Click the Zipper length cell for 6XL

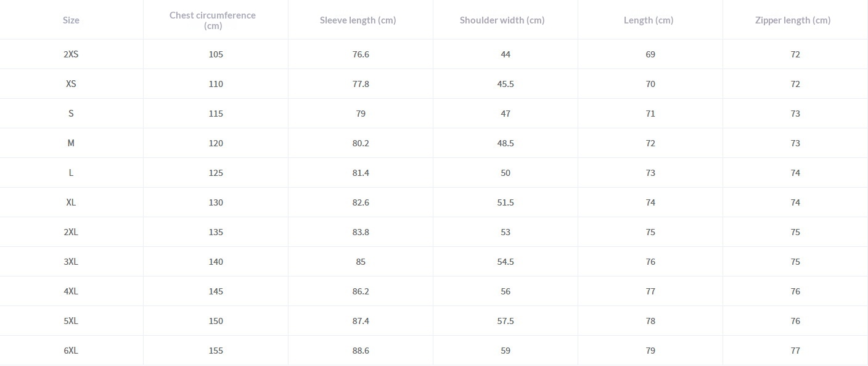pyautogui.click(x=795, y=351)
